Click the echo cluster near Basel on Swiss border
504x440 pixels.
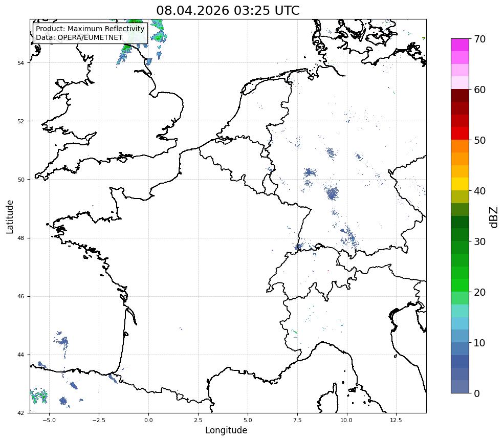point(299,247)
